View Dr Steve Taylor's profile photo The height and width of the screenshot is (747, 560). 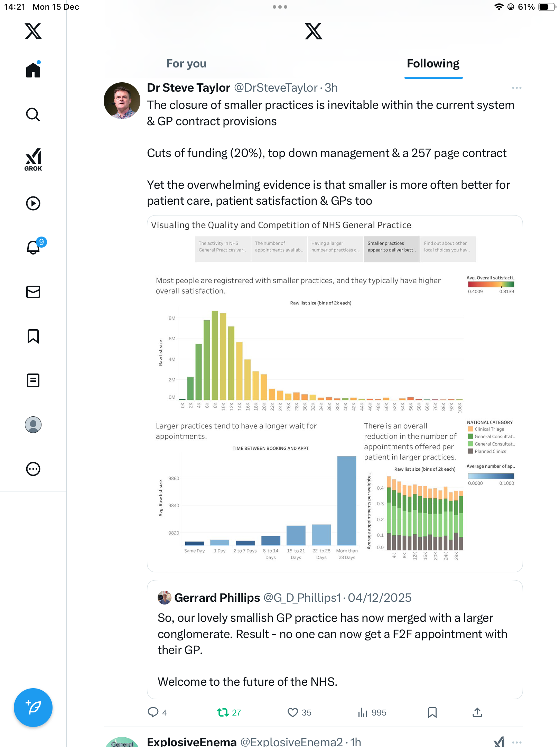122,101
